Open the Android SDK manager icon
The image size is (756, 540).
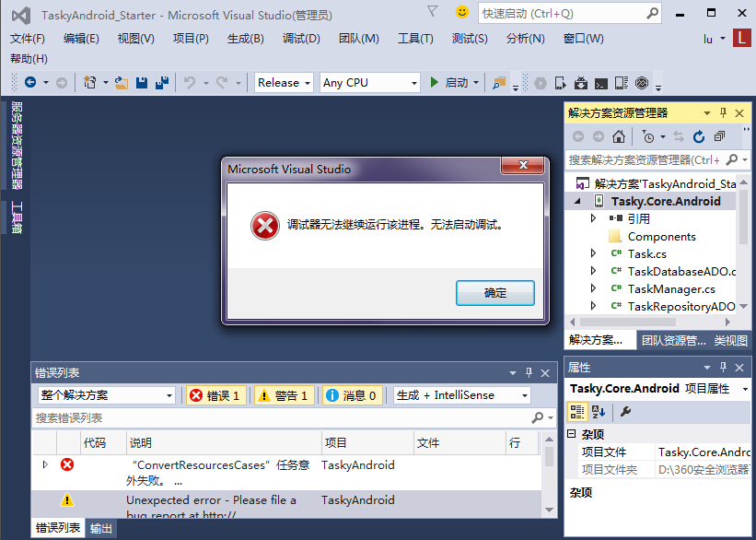[x=581, y=83]
